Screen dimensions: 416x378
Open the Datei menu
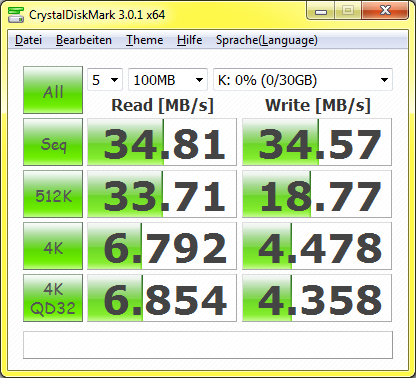pyautogui.click(x=28, y=40)
